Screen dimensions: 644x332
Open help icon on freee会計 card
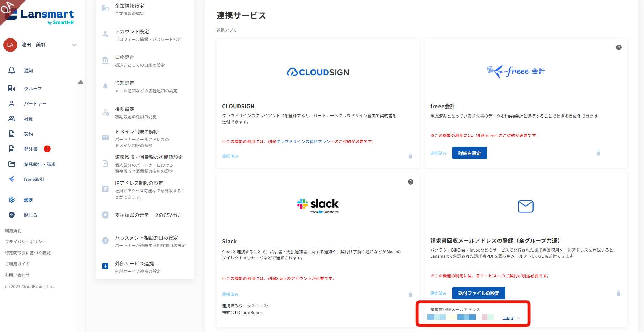pos(619,47)
